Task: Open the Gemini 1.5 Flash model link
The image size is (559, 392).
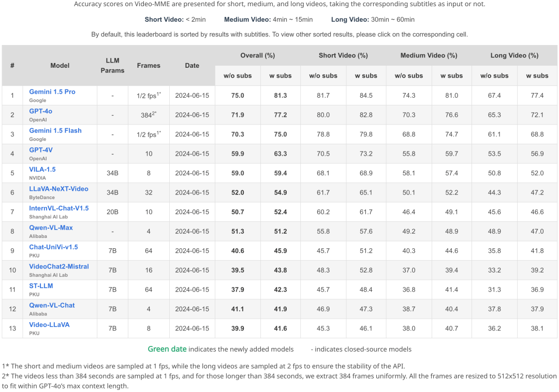Action: click(x=55, y=130)
